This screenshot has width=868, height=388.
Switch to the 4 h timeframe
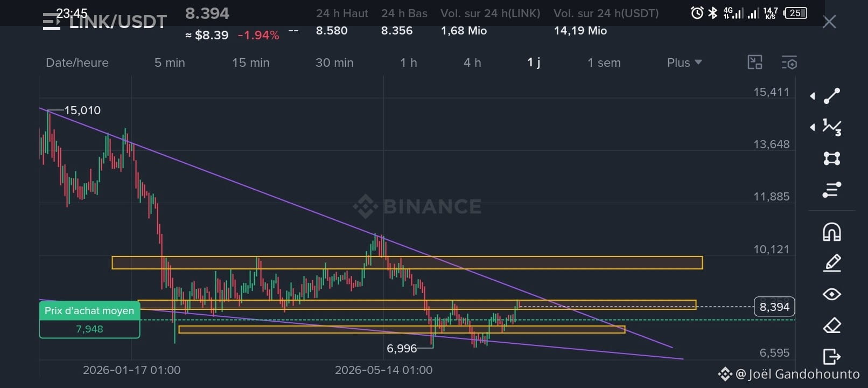click(x=472, y=63)
